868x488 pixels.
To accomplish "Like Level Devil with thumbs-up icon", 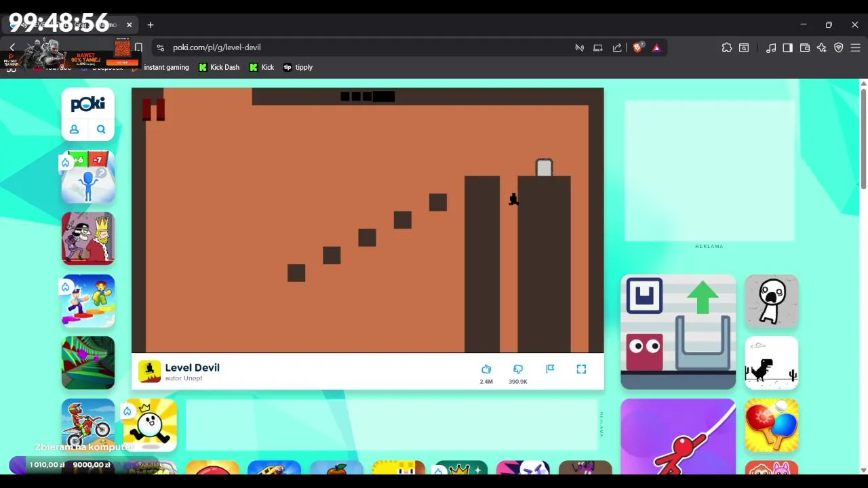I will [x=486, y=369].
